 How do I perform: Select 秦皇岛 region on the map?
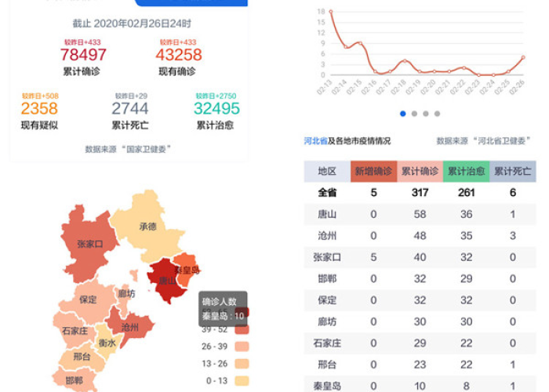(x=187, y=270)
